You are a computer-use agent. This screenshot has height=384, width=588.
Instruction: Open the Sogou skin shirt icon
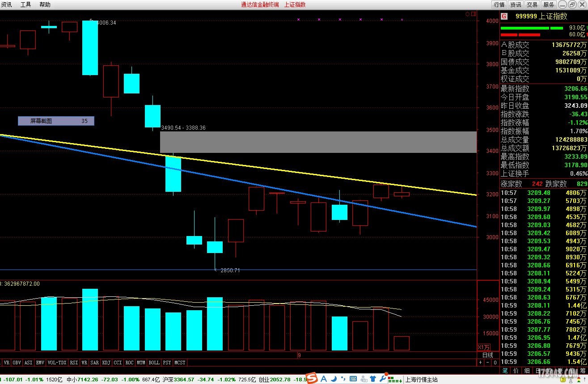pos(373,379)
